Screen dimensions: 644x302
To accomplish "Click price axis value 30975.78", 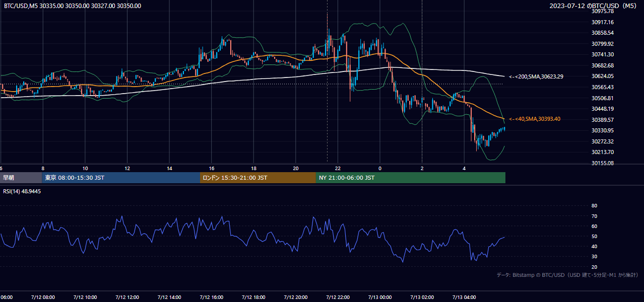I will 603,11.
